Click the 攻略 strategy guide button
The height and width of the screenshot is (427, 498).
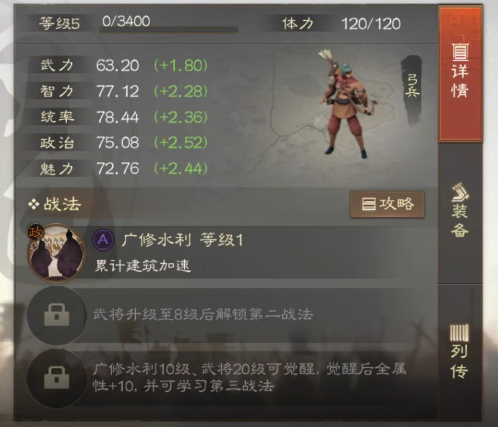(387, 204)
